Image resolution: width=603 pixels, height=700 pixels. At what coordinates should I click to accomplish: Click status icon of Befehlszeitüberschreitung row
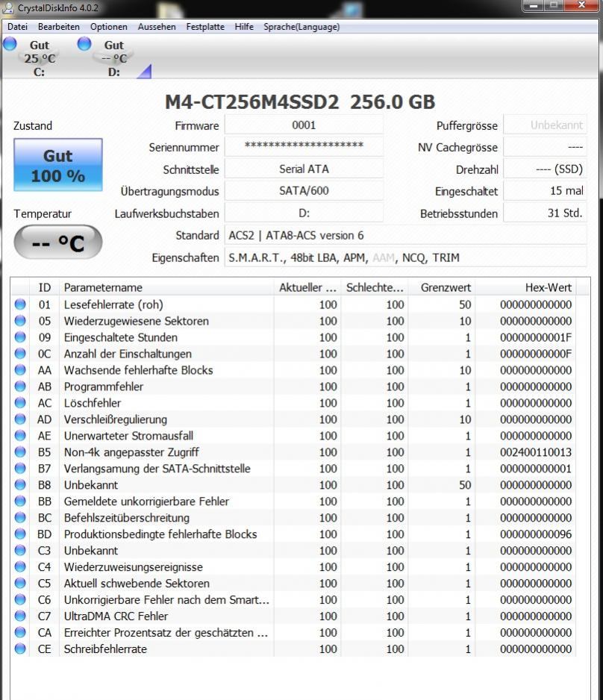coord(20,517)
